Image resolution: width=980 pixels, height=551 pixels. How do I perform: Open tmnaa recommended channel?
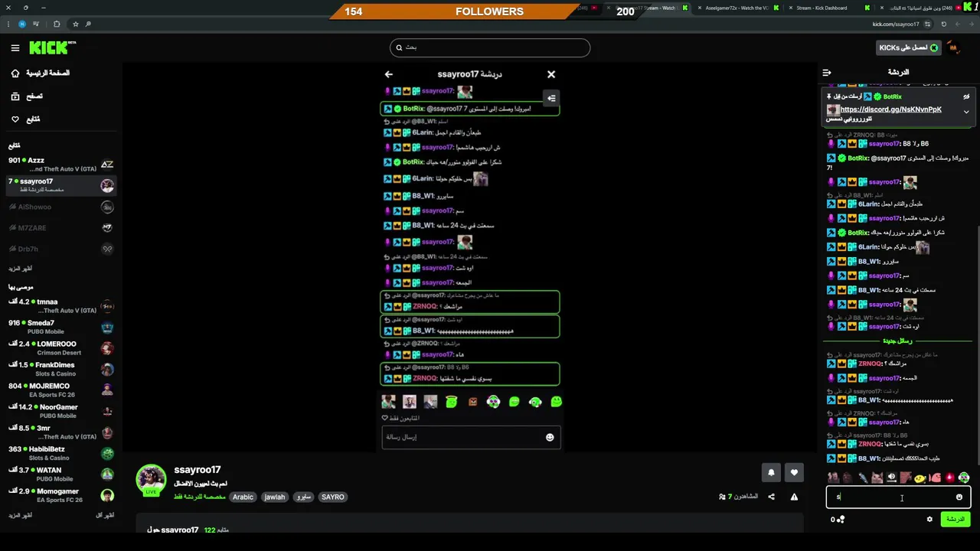(60, 306)
